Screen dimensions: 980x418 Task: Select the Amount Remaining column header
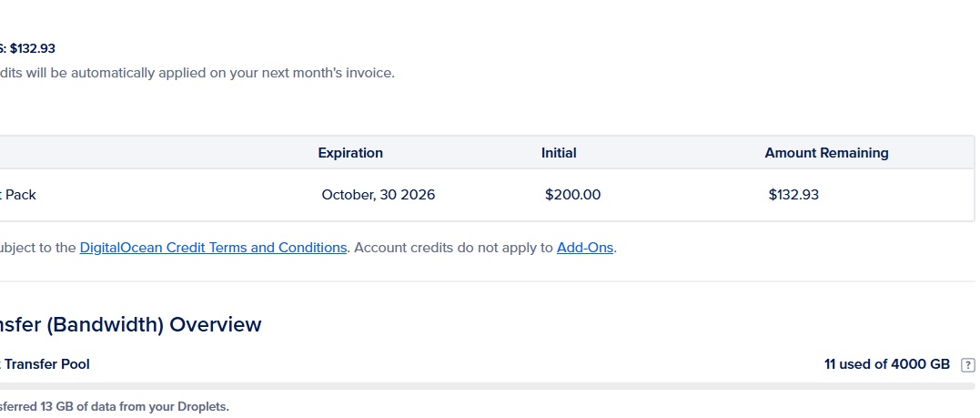[x=826, y=153]
